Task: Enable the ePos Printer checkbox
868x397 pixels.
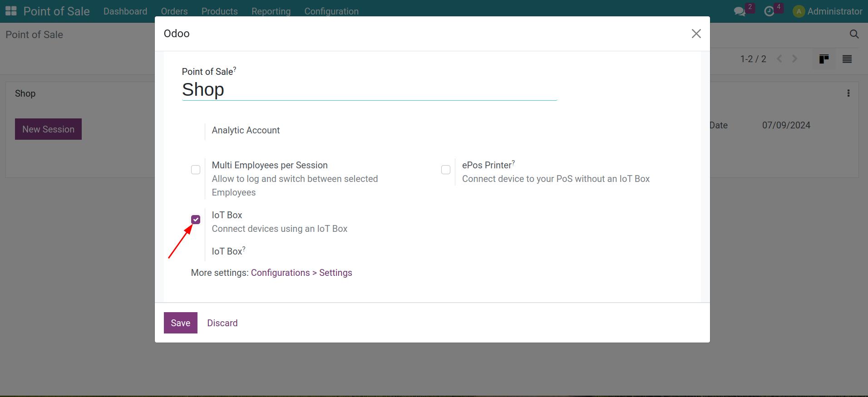Action: point(446,170)
